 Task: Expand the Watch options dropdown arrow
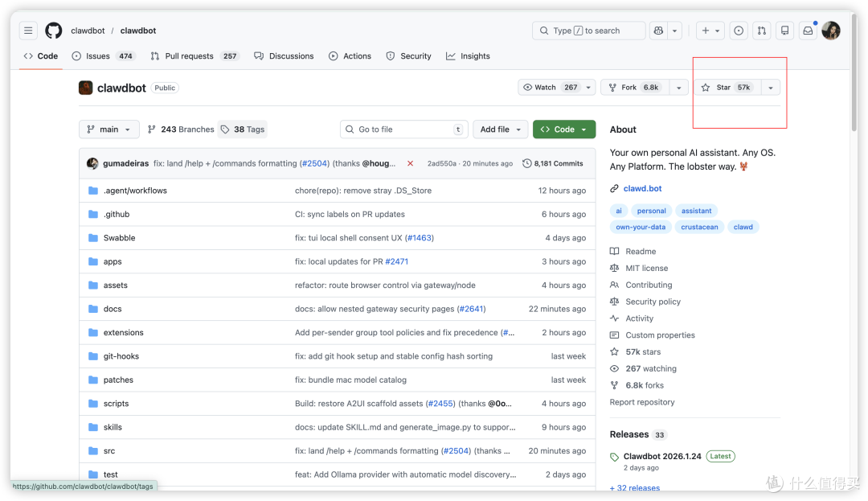(x=588, y=88)
